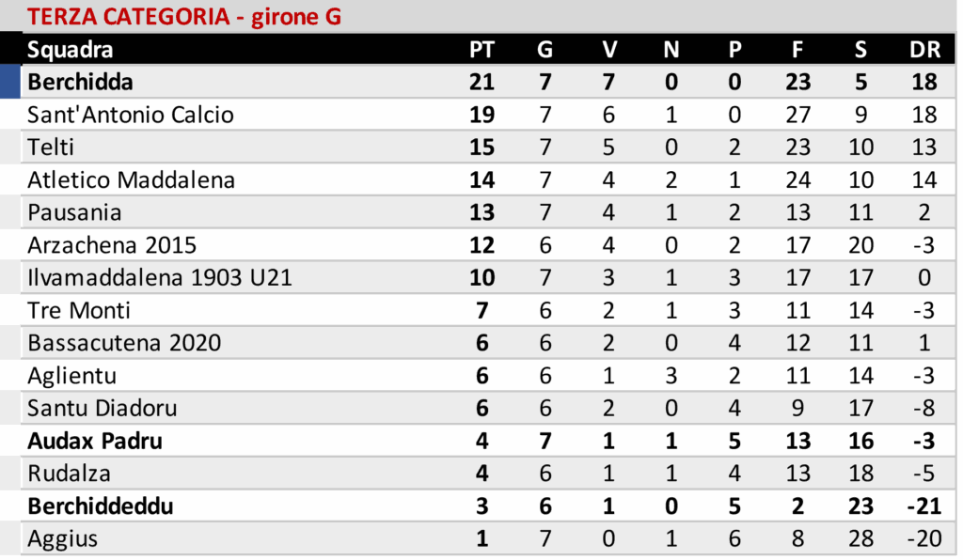963x560 pixels.
Task: Select the Aggius team at the bottom
Action: point(62,539)
